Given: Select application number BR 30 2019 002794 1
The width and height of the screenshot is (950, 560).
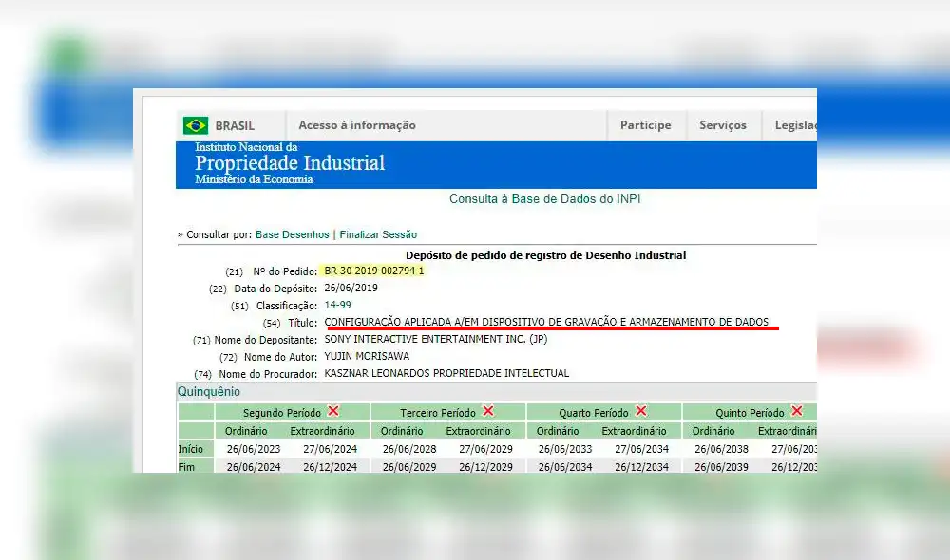Looking at the screenshot, I should 374,271.
